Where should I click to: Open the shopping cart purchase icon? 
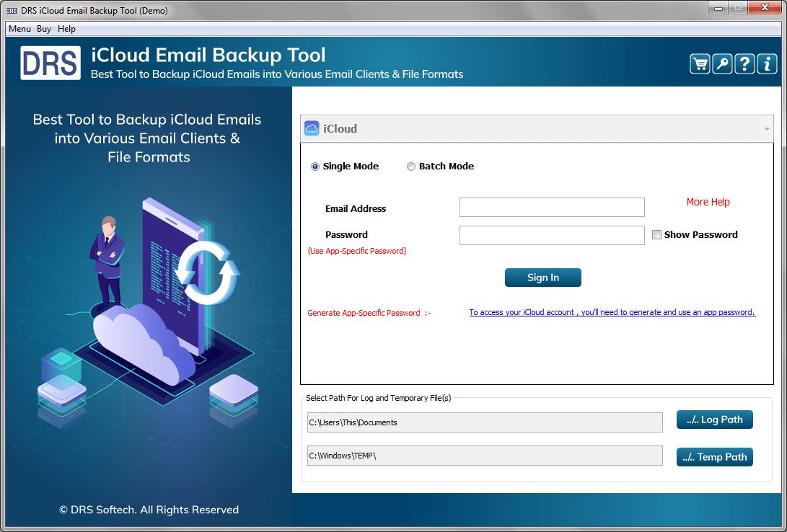[x=699, y=63]
